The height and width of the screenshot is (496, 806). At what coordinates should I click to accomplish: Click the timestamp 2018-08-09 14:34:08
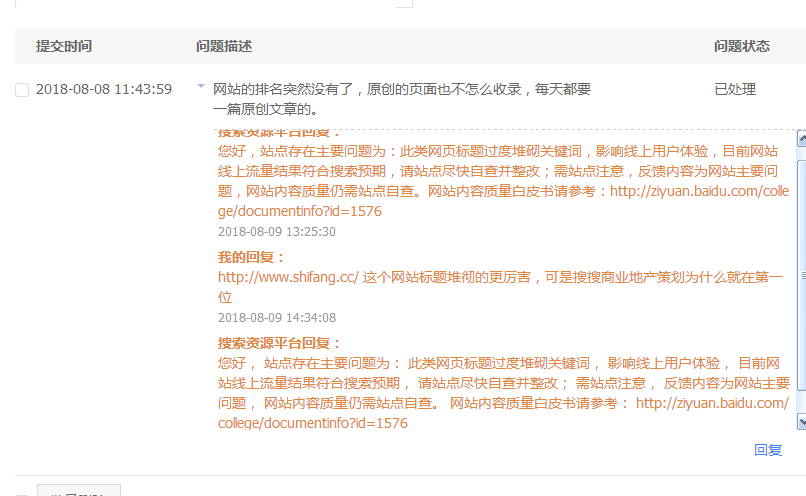(277, 318)
